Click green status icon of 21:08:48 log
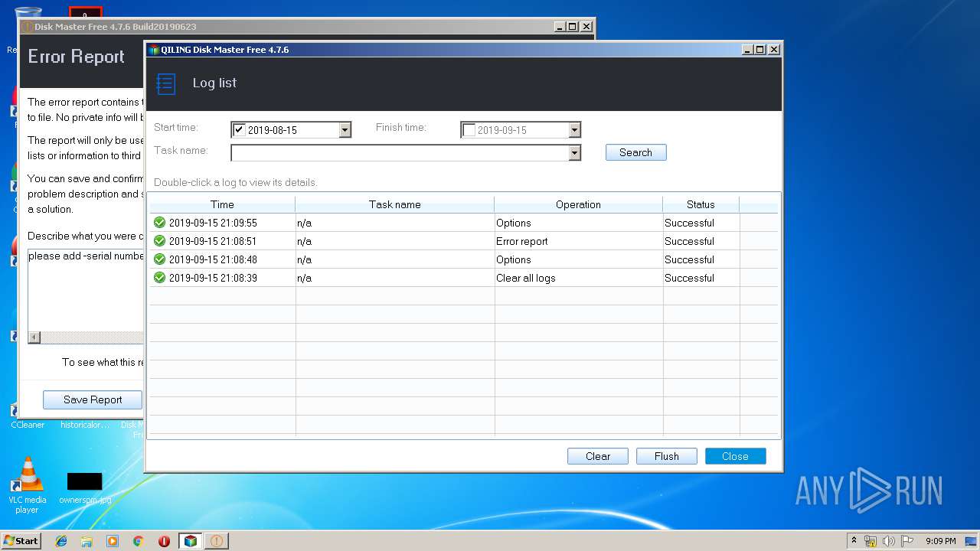980x551 pixels. point(159,259)
